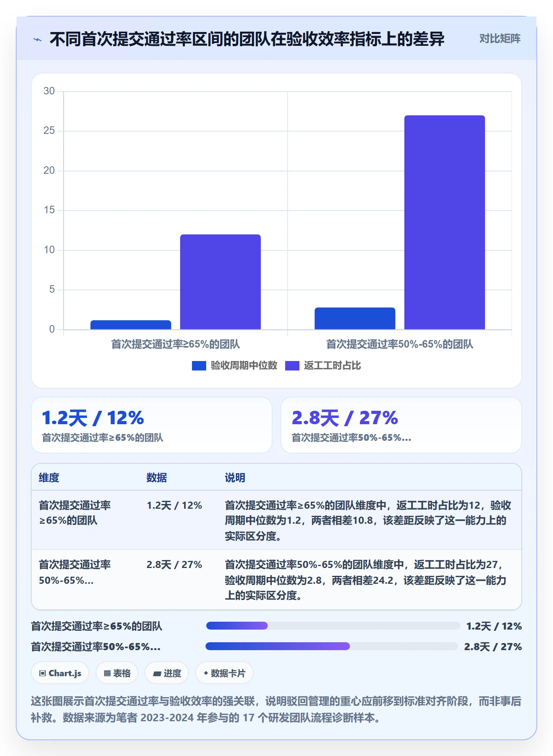Image resolution: width=553 pixels, height=756 pixels.
Task: Click the chart title heading text
Action: click(x=247, y=39)
